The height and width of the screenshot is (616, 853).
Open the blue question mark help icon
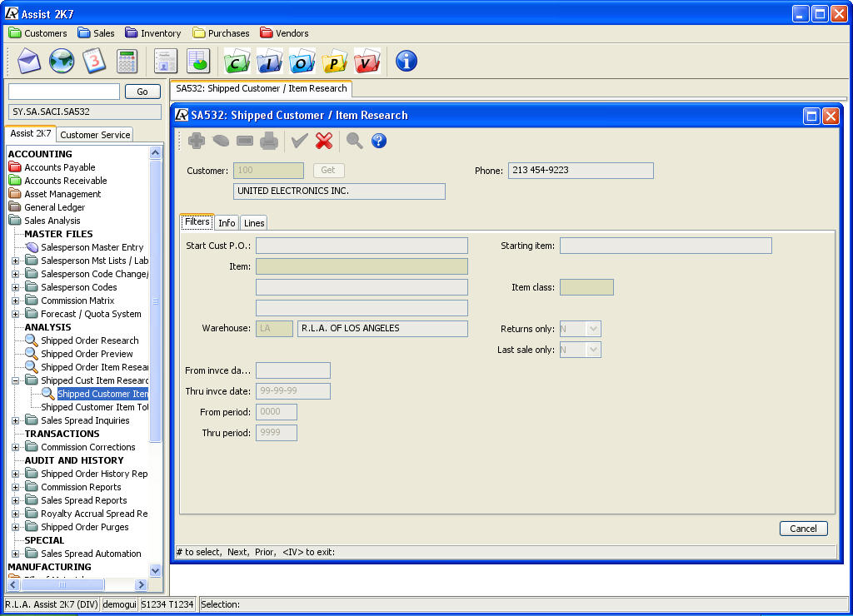pyautogui.click(x=379, y=141)
